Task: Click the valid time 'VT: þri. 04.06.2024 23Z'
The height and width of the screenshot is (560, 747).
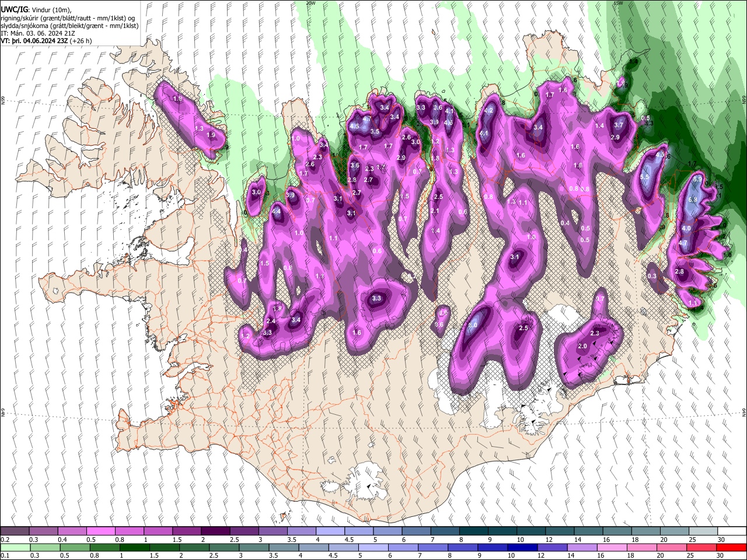Action: click(34, 41)
